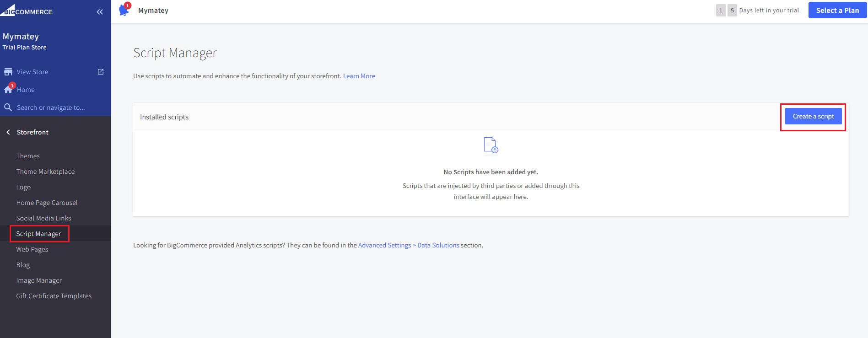Click the Script Manager page title

(175, 53)
